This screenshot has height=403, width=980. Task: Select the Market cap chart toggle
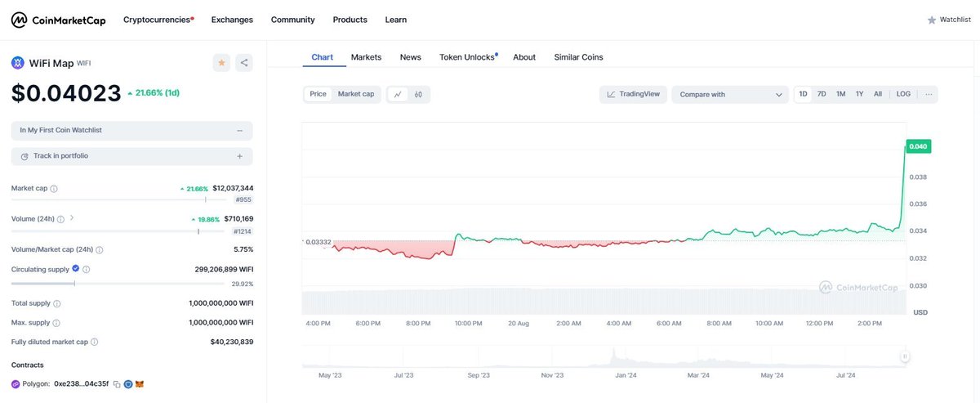pyautogui.click(x=356, y=95)
